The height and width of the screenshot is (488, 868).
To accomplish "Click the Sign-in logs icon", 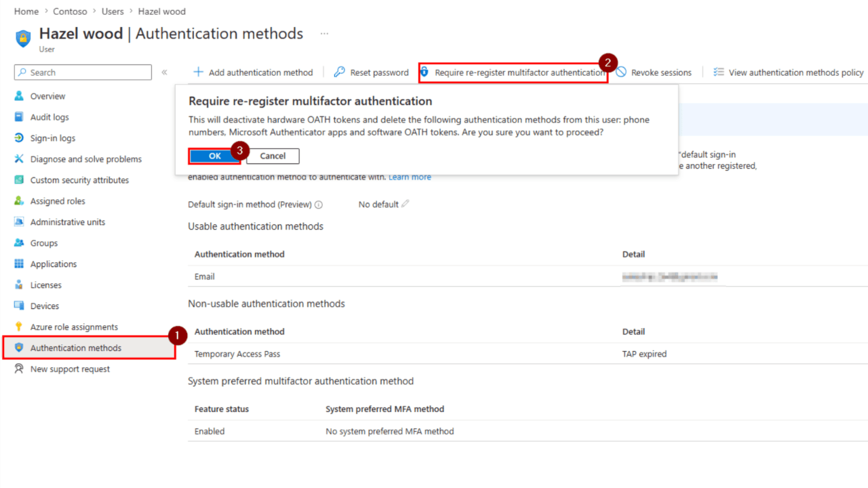I will pos(19,138).
